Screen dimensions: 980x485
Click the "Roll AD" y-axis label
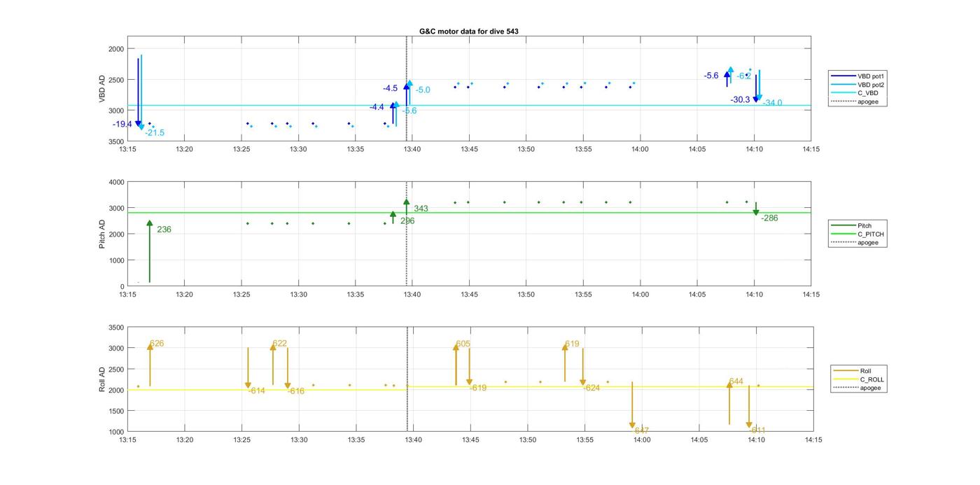pyautogui.click(x=102, y=379)
